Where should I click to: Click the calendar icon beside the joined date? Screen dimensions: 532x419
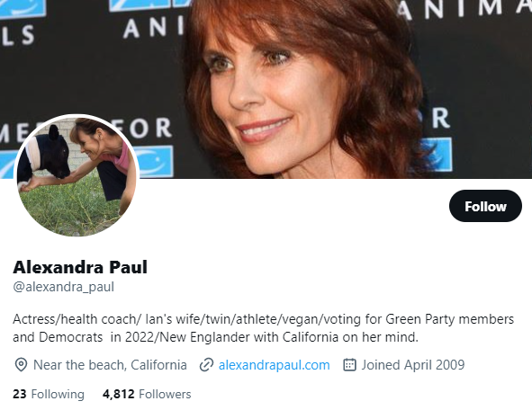tap(349, 365)
